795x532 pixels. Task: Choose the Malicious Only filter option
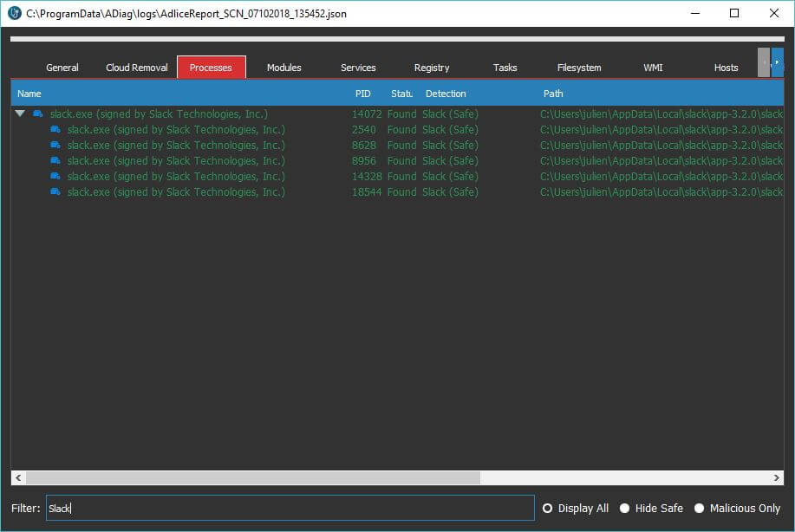(x=699, y=509)
